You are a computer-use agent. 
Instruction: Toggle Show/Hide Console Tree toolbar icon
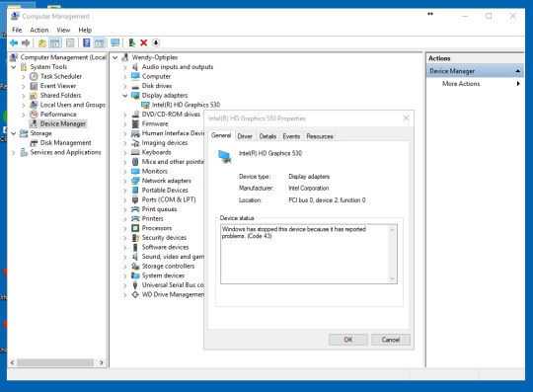(x=54, y=42)
